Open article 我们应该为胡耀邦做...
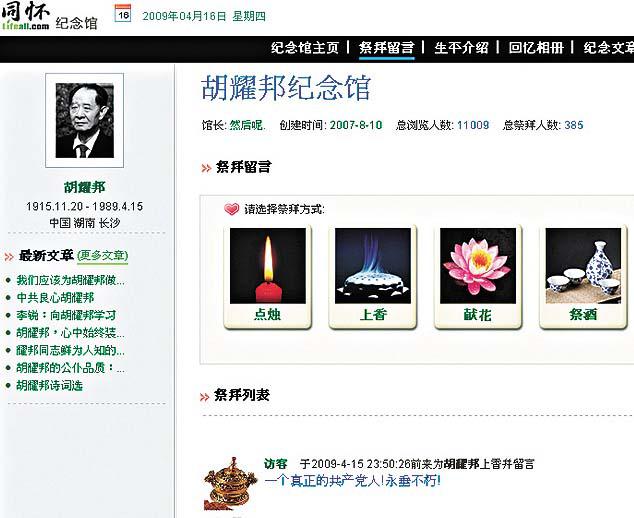The image size is (634, 518). click(70, 280)
